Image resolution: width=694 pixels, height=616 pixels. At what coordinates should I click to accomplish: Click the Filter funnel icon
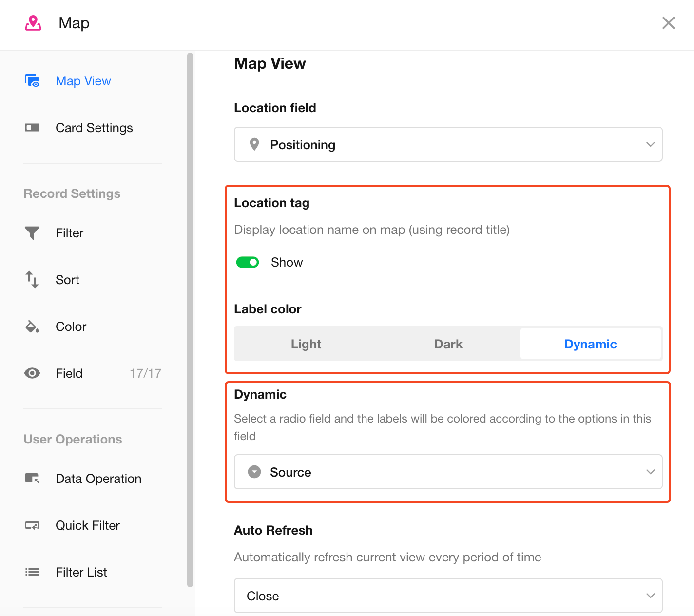click(x=32, y=233)
